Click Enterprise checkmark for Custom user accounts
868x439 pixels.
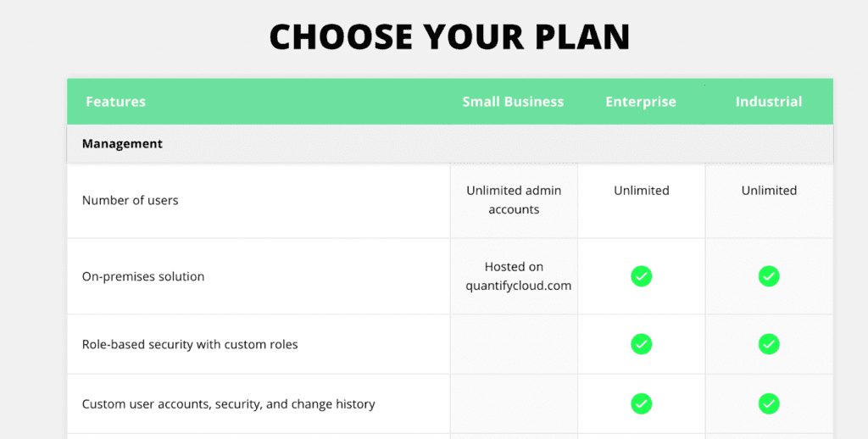point(641,403)
